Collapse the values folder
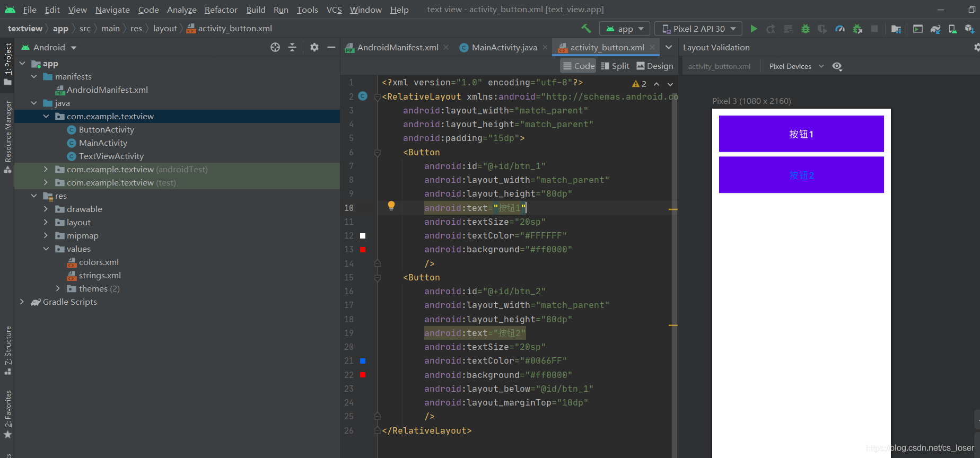Image resolution: width=980 pixels, height=458 pixels. point(46,249)
